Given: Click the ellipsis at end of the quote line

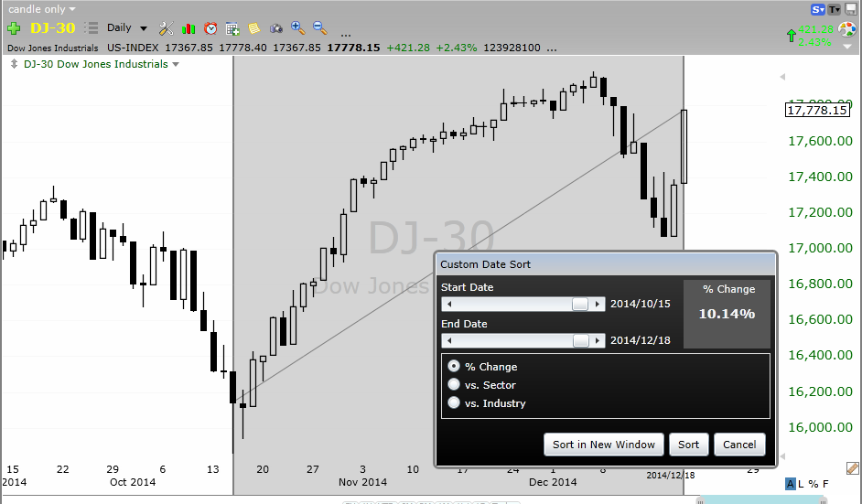Looking at the screenshot, I should [x=552, y=50].
